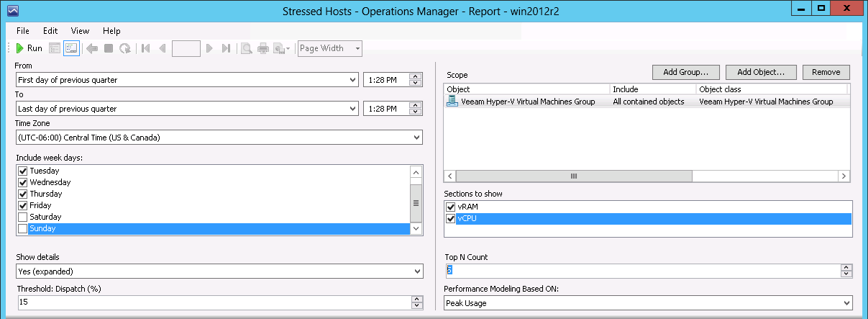This screenshot has width=868, height=319.
Task: Increase the From time value
Action: pyautogui.click(x=414, y=76)
